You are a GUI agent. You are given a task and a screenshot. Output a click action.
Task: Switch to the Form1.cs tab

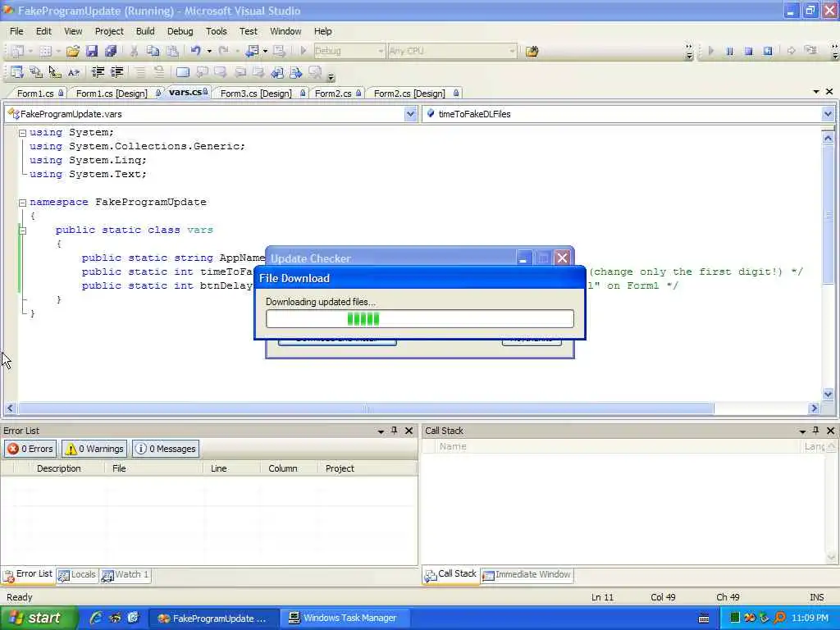(35, 94)
